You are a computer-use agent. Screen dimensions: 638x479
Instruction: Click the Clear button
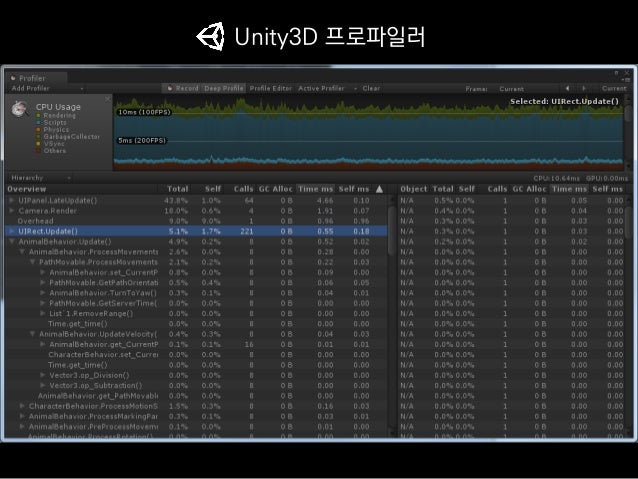tap(371, 88)
